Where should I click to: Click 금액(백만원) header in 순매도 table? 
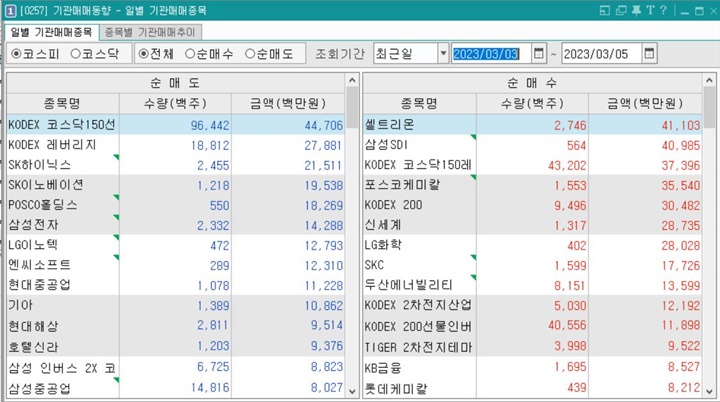[288, 103]
